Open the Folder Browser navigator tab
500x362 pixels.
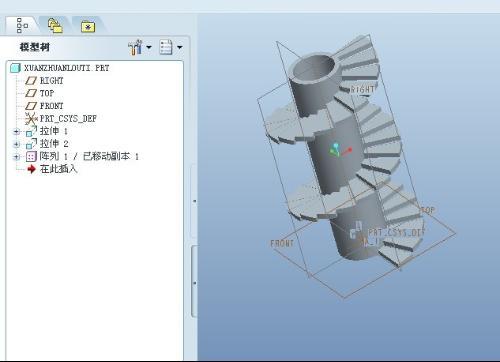pos(55,26)
